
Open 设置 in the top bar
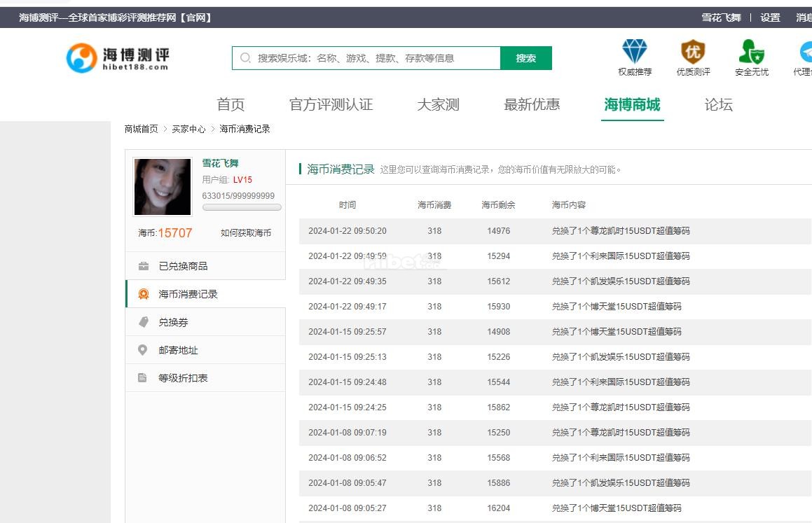[770, 18]
